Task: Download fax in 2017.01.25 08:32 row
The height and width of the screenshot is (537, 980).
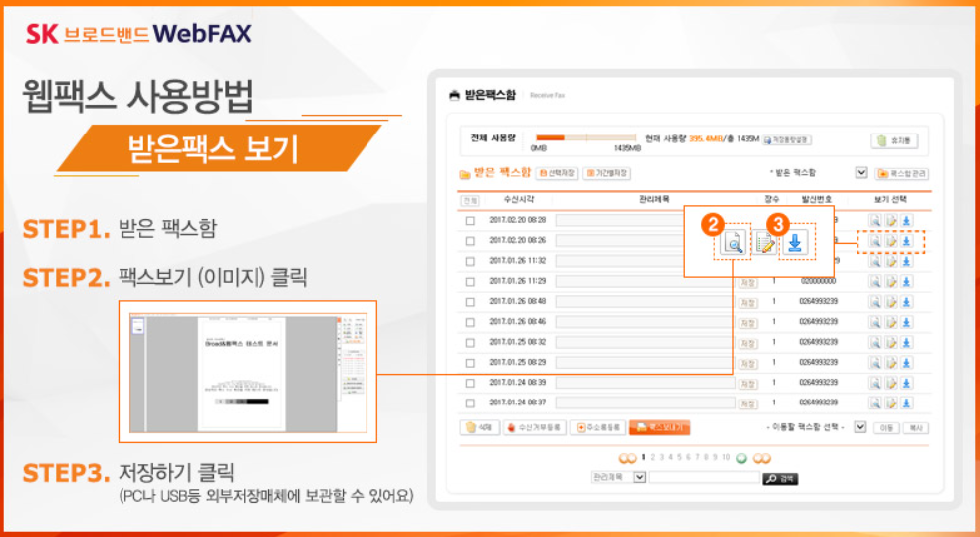Action: point(907,343)
